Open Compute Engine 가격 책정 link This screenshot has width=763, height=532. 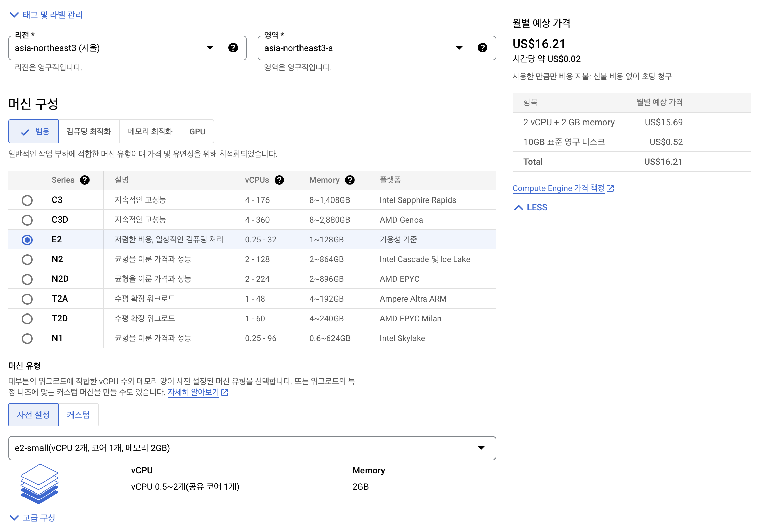pos(558,188)
